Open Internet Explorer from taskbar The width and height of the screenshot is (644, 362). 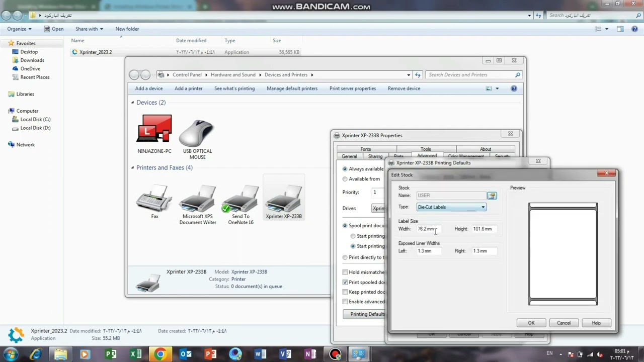(x=36, y=354)
